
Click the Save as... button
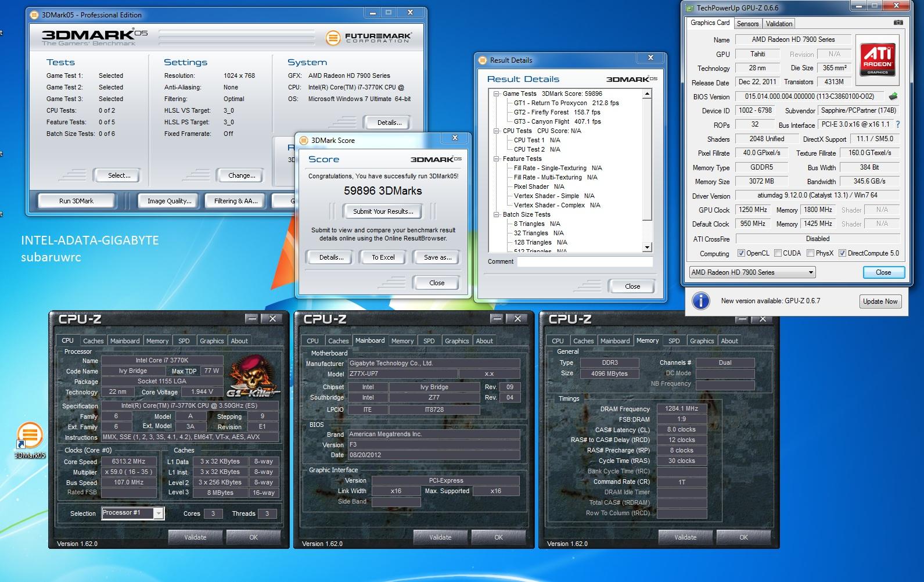[x=437, y=257]
